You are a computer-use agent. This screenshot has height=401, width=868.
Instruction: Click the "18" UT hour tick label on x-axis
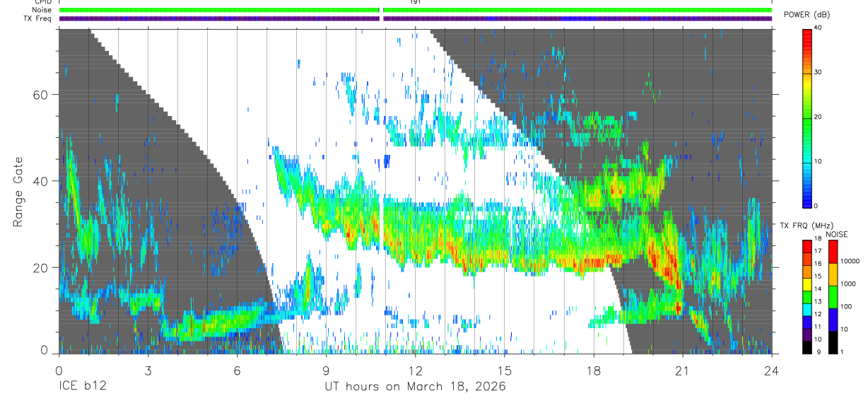[593, 371]
